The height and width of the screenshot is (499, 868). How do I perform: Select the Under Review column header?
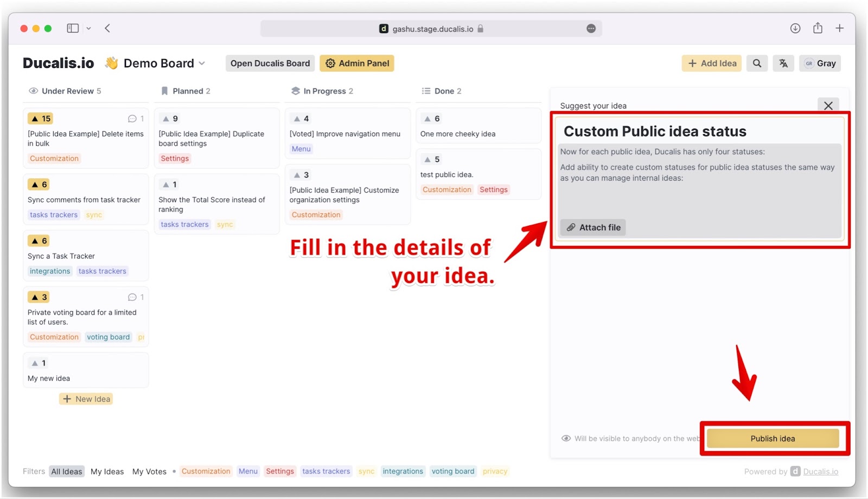pos(65,91)
